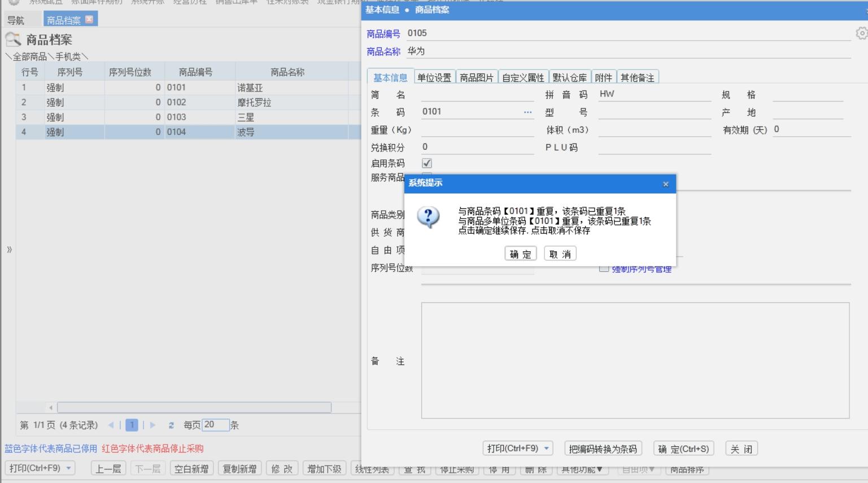
Task: Click the 手机类 breadcrumb path
Action: coord(68,56)
